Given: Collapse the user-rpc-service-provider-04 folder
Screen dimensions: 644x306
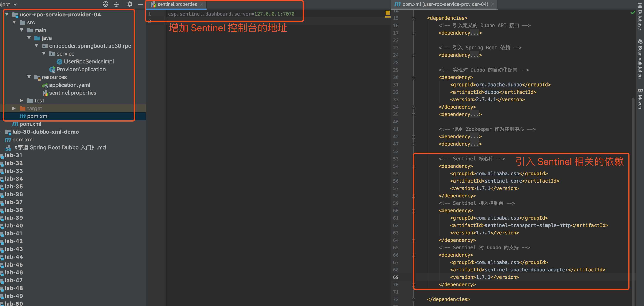Looking at the screenshot, I should click(x=7, y=15).
